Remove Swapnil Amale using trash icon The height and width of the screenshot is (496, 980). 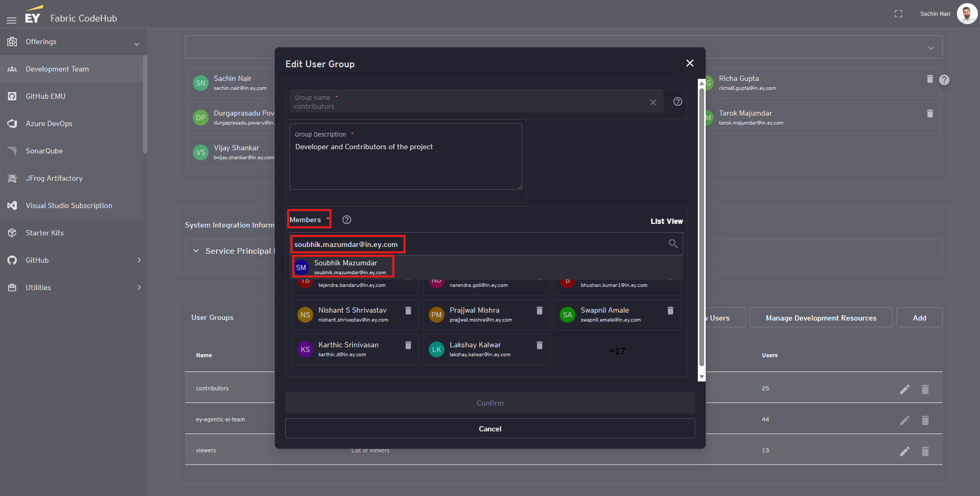[x=670, y=311]
